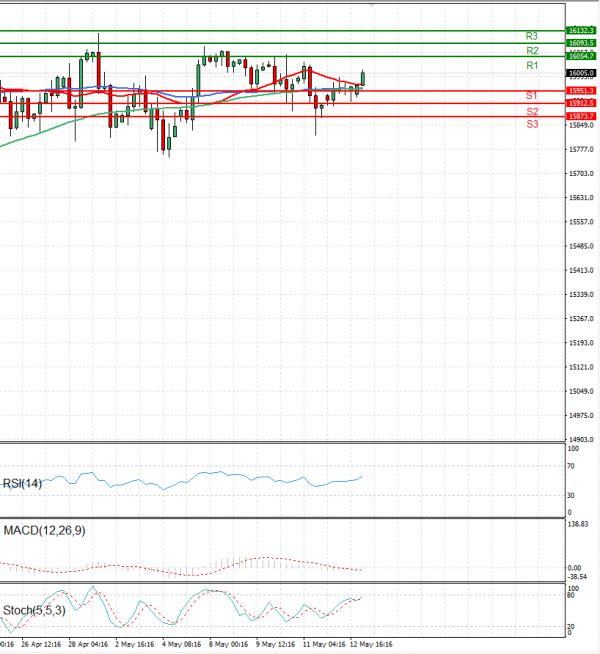Click the 9 May 12:16 time label

coord(276,644)
